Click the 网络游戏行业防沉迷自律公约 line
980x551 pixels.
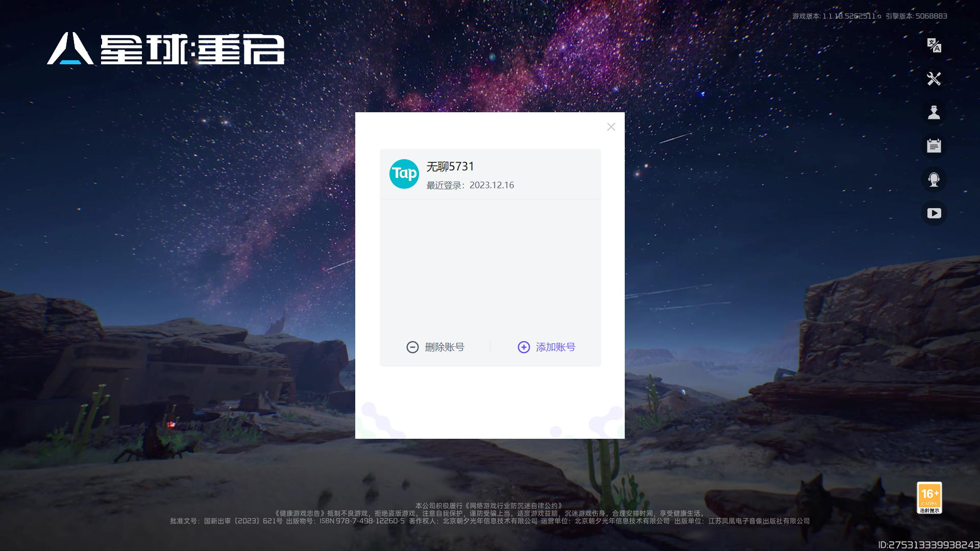[490, 506]
